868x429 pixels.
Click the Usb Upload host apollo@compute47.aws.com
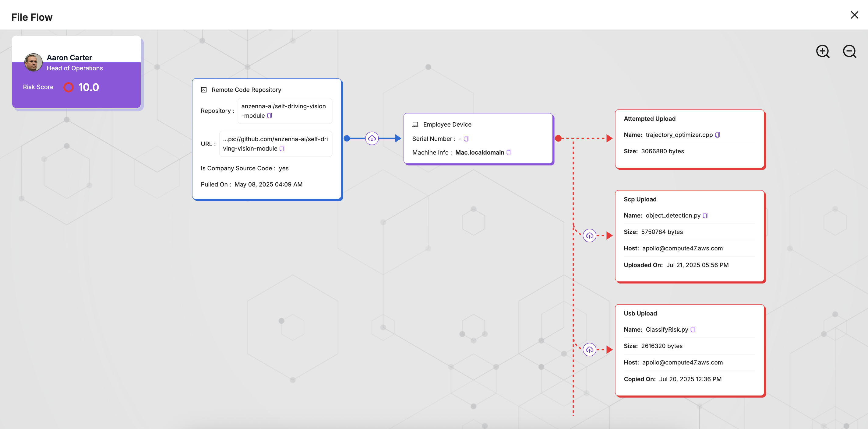(682, 363)
